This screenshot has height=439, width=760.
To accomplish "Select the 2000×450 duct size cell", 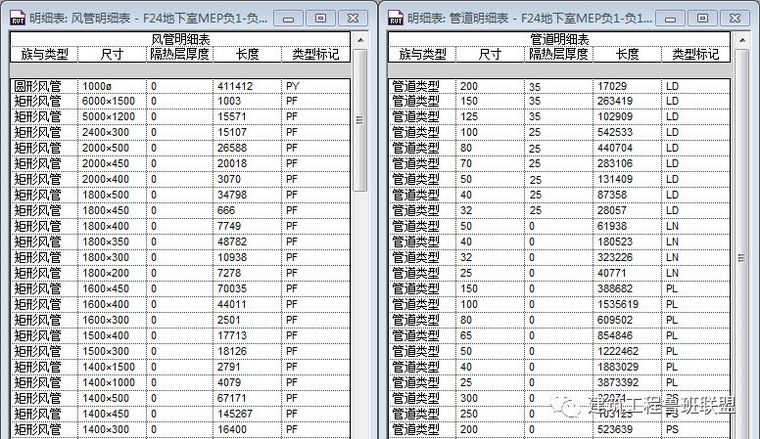I will (111, 164).
